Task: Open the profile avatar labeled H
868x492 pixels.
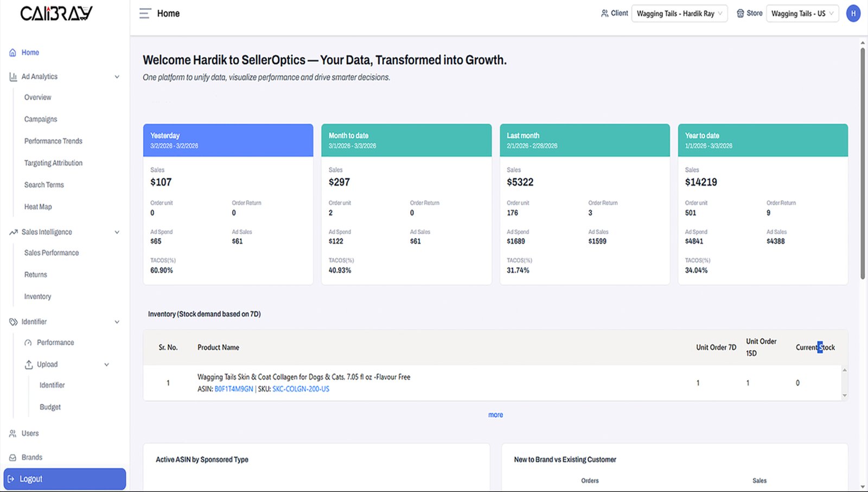Action: point(853,14)
